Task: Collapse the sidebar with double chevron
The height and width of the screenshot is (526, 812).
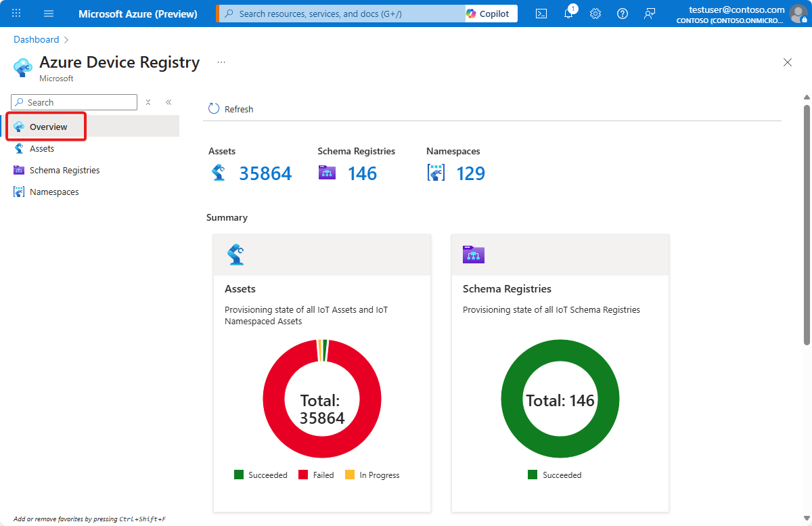Action: 168,102
